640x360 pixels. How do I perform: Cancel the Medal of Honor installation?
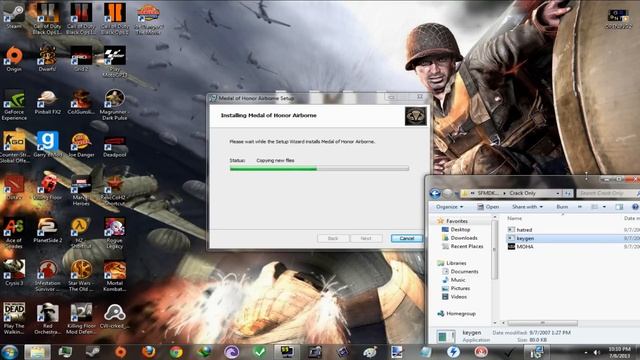(407, 238)
